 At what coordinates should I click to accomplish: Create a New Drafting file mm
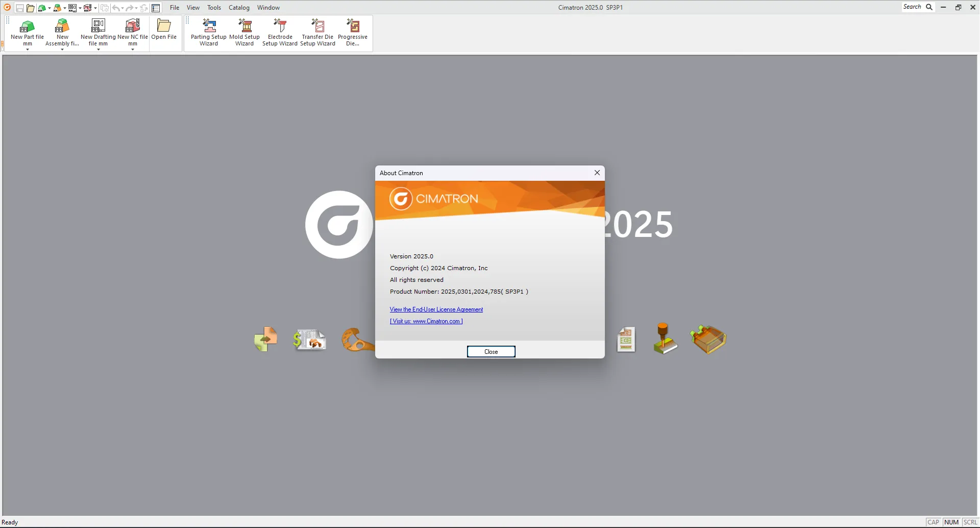(98, 33)
